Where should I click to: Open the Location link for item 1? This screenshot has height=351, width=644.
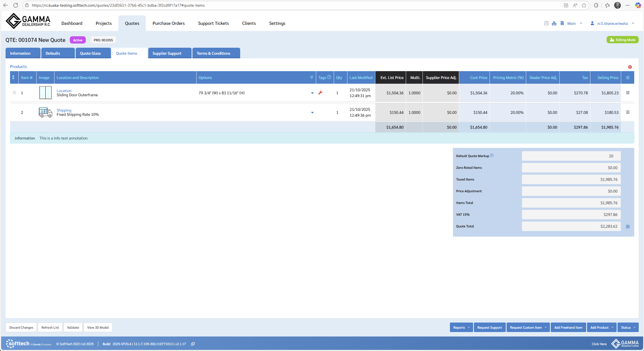pos(64,91)
